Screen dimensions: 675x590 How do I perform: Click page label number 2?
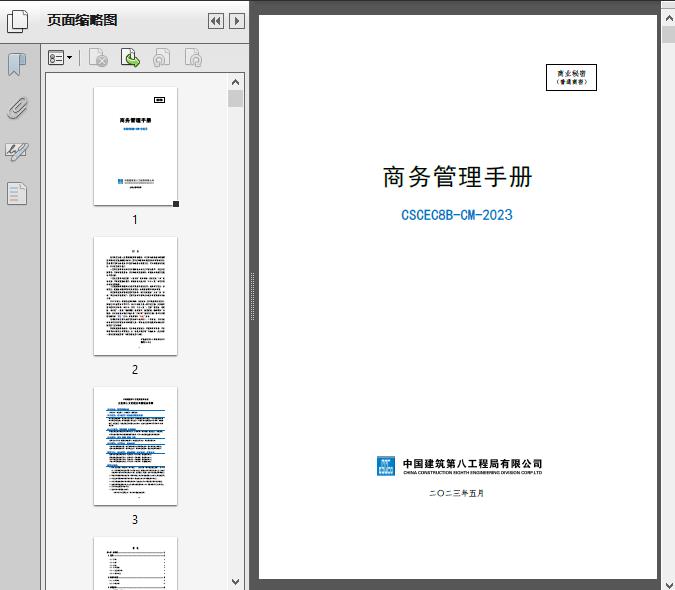[135, 370]
